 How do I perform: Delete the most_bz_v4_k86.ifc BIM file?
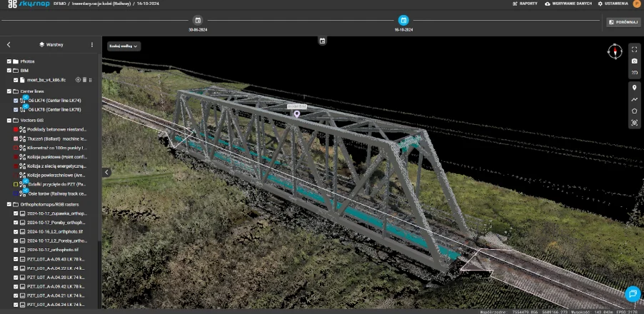(84, 80)
